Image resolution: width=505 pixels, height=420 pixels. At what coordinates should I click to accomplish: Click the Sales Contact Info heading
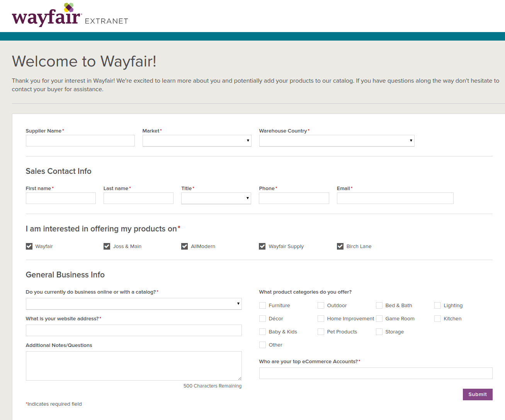59,171
